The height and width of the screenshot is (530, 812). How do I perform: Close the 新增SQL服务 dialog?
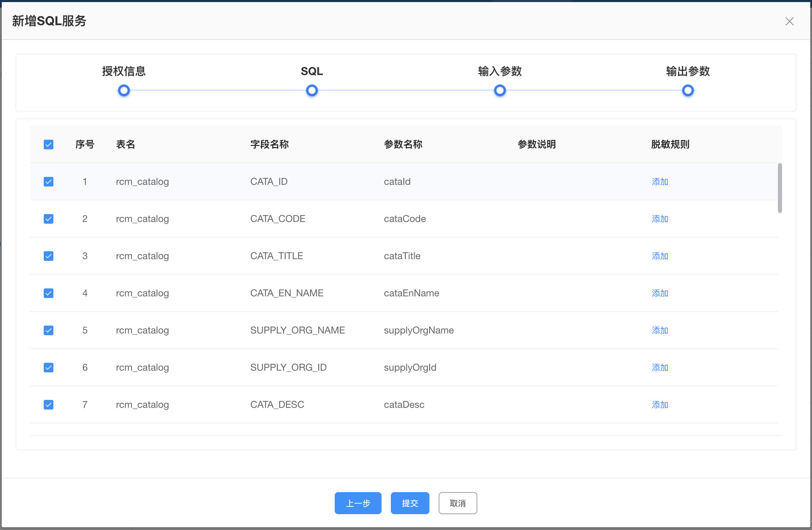coord(789,21)
